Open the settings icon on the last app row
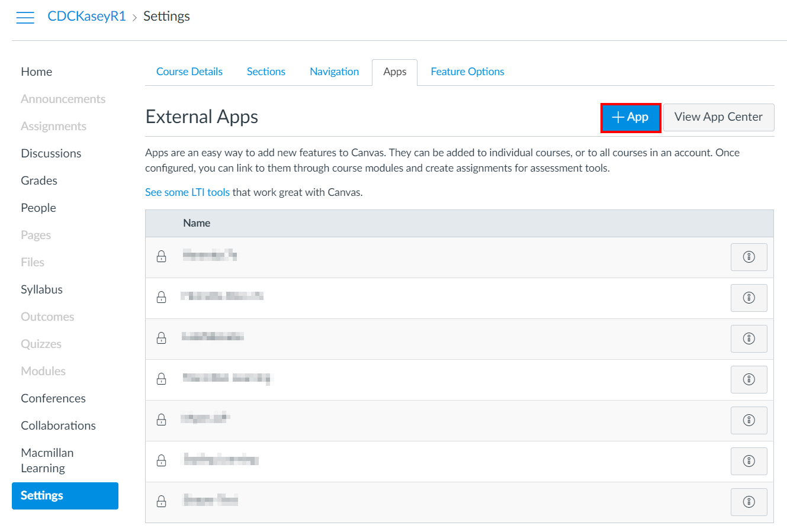This screenshot has height=532, width=787. coord(749,502)
